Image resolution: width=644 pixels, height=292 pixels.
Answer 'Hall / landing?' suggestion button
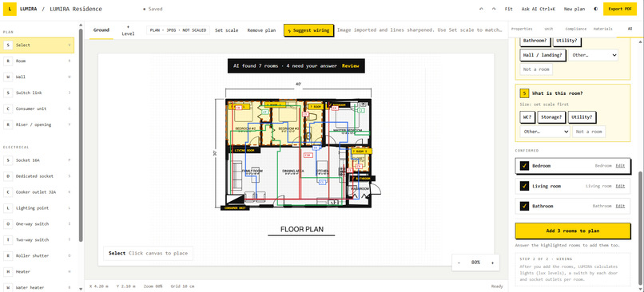[543, 55]
